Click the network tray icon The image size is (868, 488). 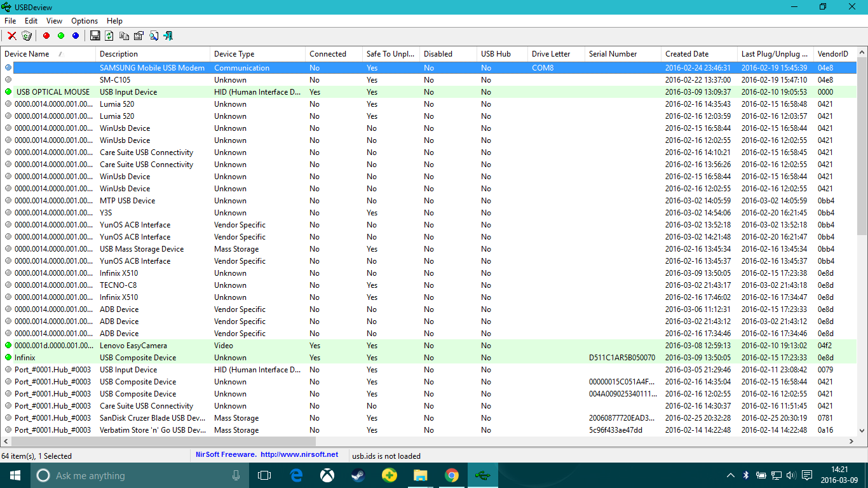point(776,475)
